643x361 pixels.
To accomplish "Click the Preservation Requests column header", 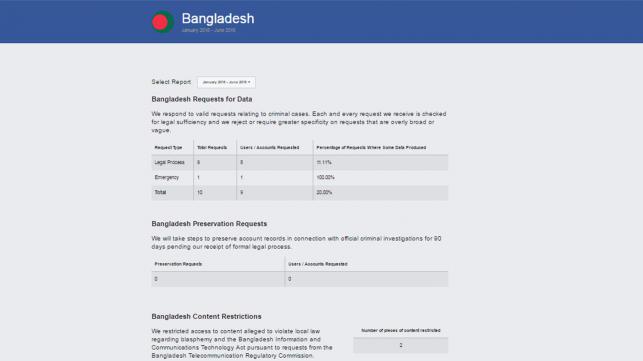I will pyautogui.click(x=178, y=264).
